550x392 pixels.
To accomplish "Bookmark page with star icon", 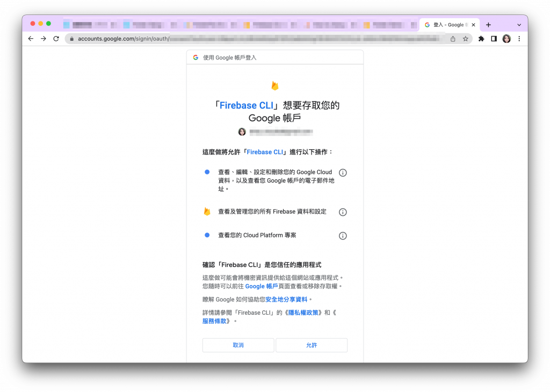I will [466, 39].
